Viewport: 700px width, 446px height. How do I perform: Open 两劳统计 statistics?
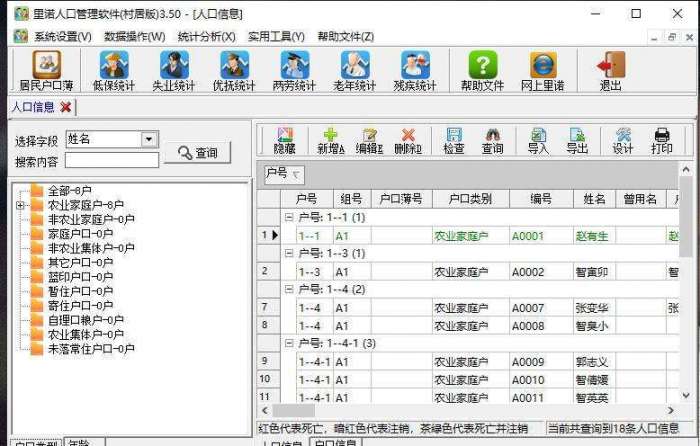[x=294, y=70]
